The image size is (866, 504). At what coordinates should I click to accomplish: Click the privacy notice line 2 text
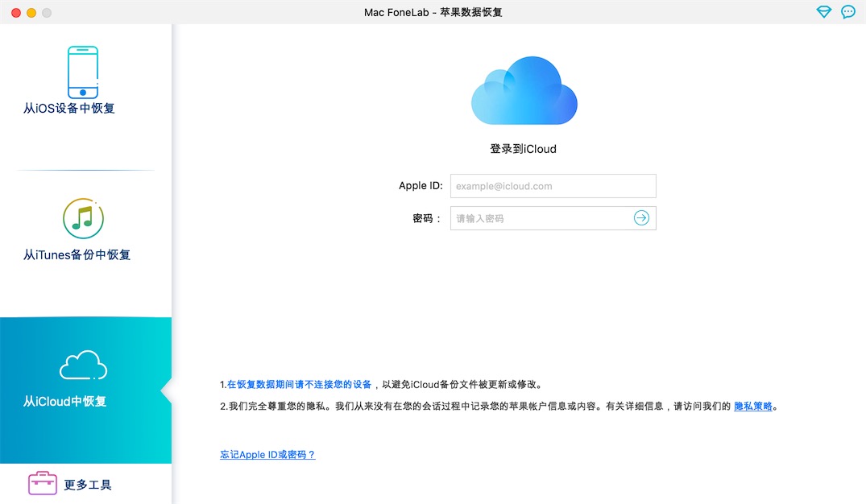click(x=499, y=407)
